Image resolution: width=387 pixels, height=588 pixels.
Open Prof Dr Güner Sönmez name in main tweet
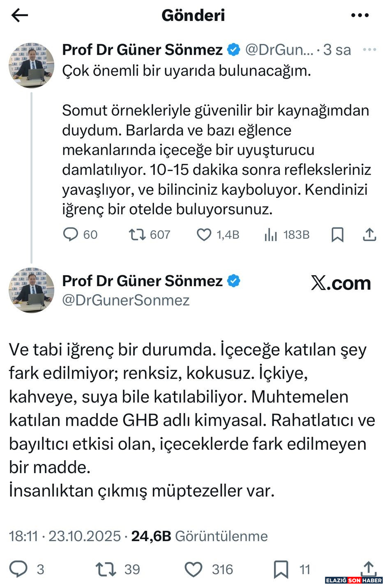tap(142, 281)
